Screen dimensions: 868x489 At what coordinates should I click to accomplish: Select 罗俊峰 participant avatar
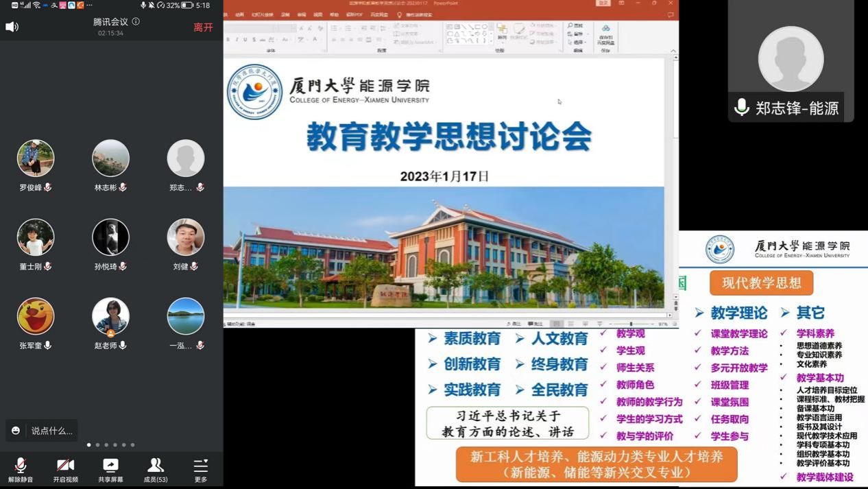36,158
